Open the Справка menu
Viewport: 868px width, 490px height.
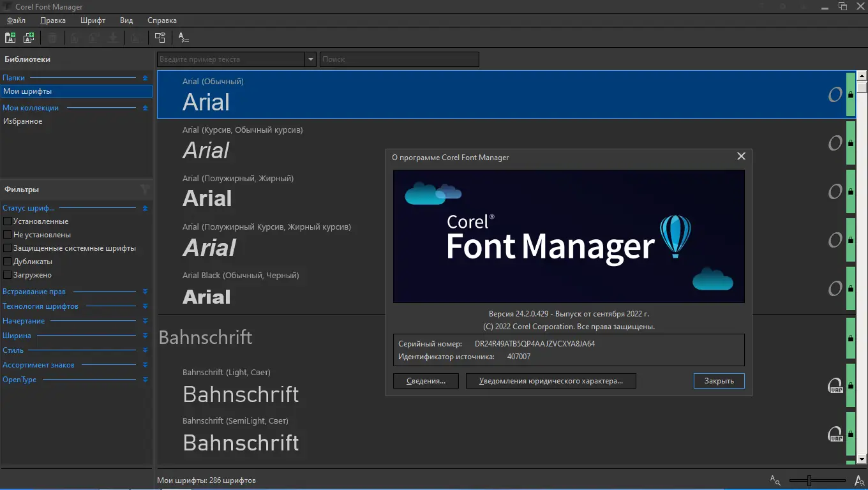(162, 20)
